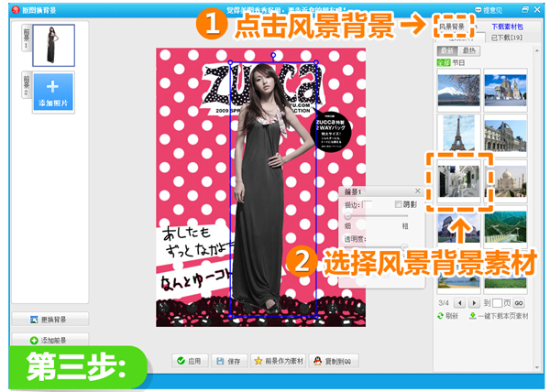Image resolution: width=550 pixels, height=392 pixels.
Task: Save the image with the 保存 button
Action: click(229, 361)
